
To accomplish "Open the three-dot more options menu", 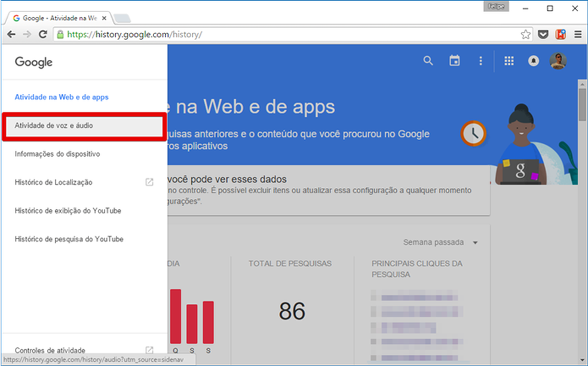I will pos(480,61).
